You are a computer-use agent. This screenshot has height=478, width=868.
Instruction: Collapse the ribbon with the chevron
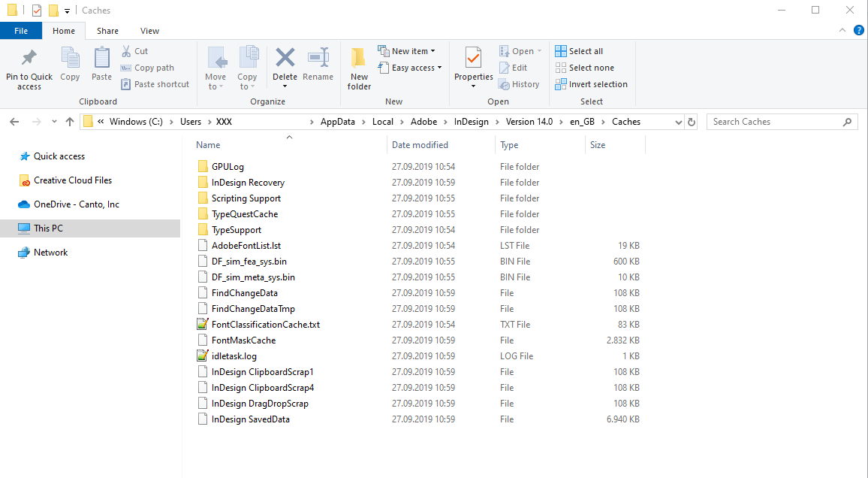pos(842,31)
